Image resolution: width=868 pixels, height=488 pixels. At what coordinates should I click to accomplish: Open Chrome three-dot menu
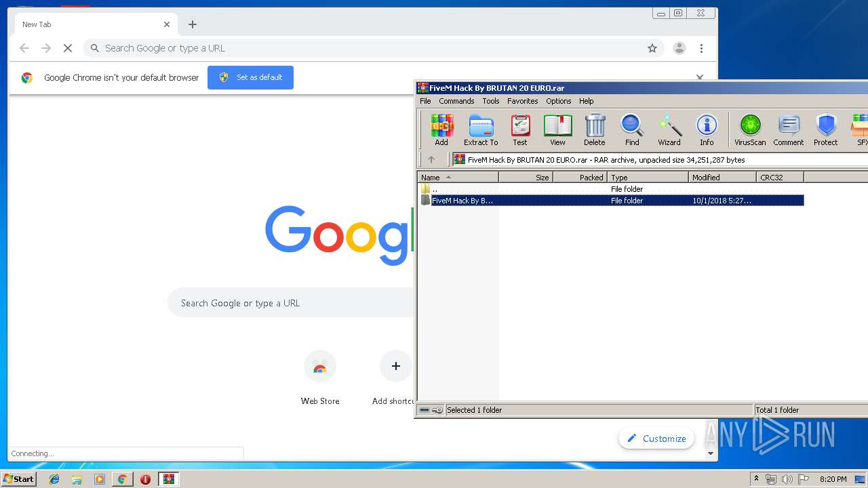tap(701, 48)
